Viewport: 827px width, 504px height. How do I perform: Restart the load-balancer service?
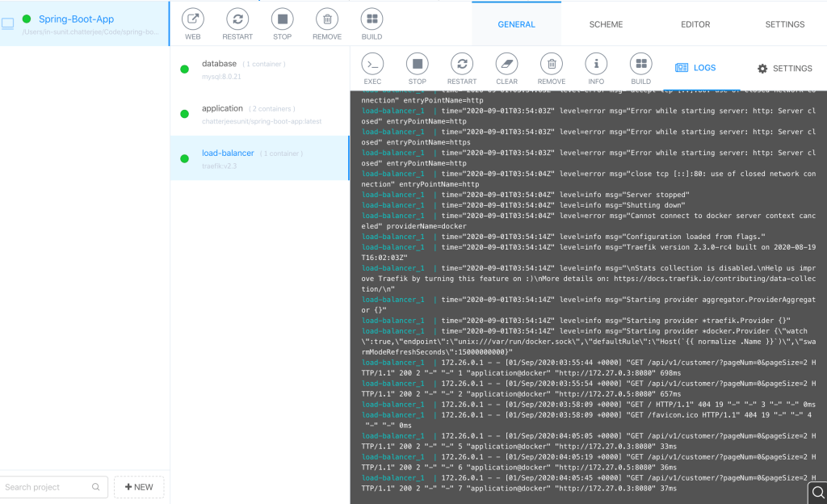click(461, 65)
